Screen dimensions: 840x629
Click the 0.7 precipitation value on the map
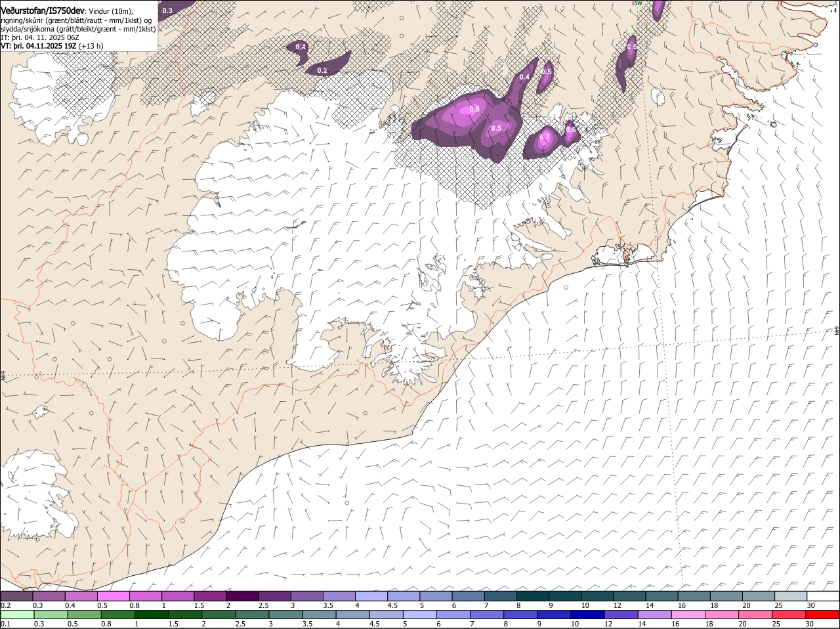[545, 137]
